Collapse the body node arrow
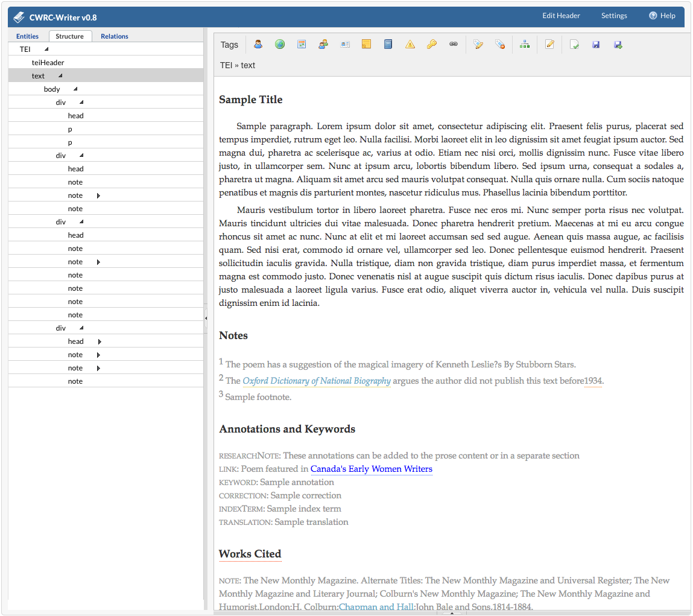 coord(75,89)
